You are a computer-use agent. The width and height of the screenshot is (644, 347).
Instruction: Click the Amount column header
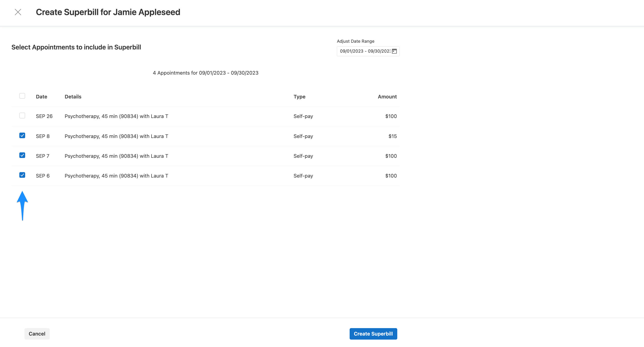[387, 96]
